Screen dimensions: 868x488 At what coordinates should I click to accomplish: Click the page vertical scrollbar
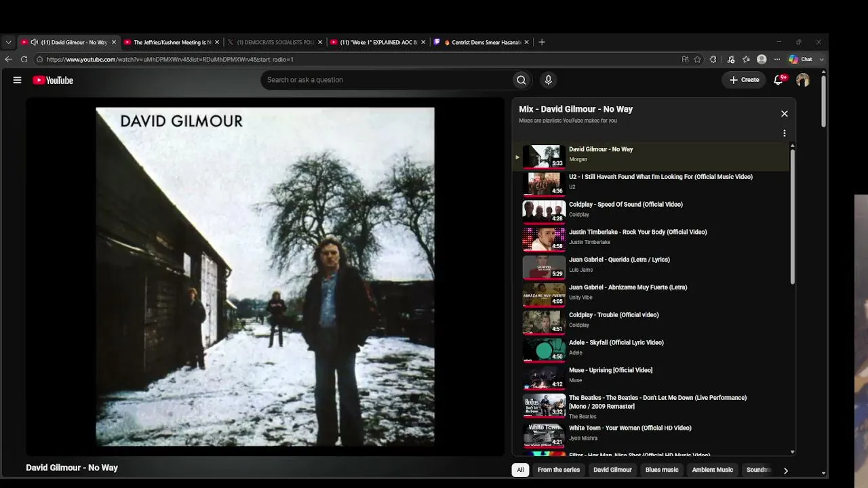point(824,102)
